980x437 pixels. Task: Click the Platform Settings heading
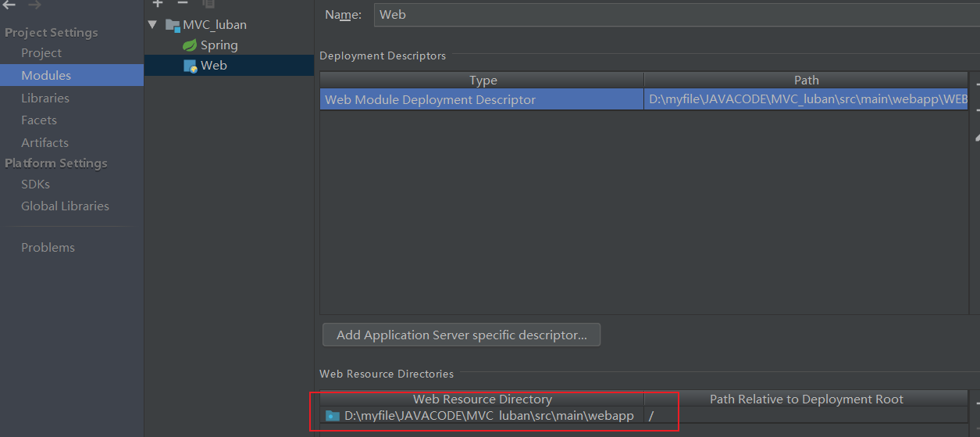pos(56,163)
